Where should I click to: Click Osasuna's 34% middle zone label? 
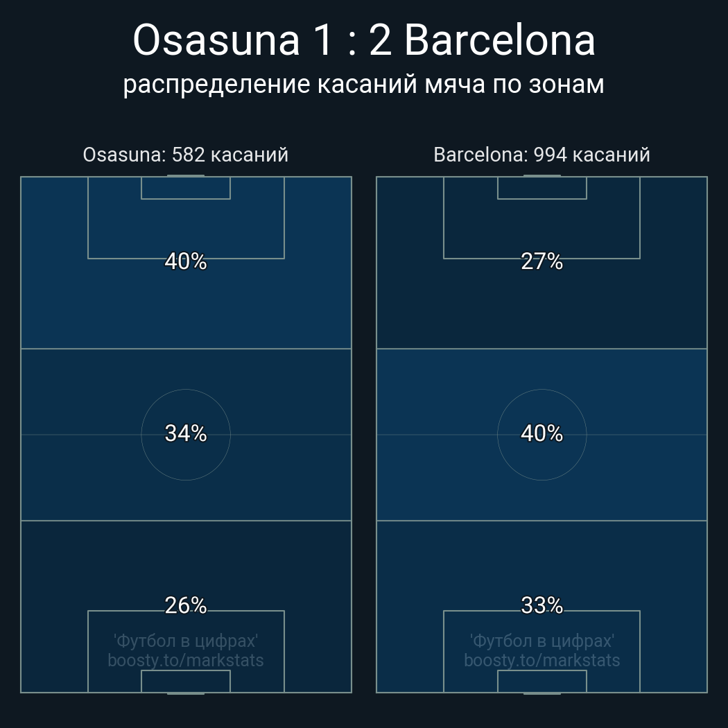pos(186,433)
